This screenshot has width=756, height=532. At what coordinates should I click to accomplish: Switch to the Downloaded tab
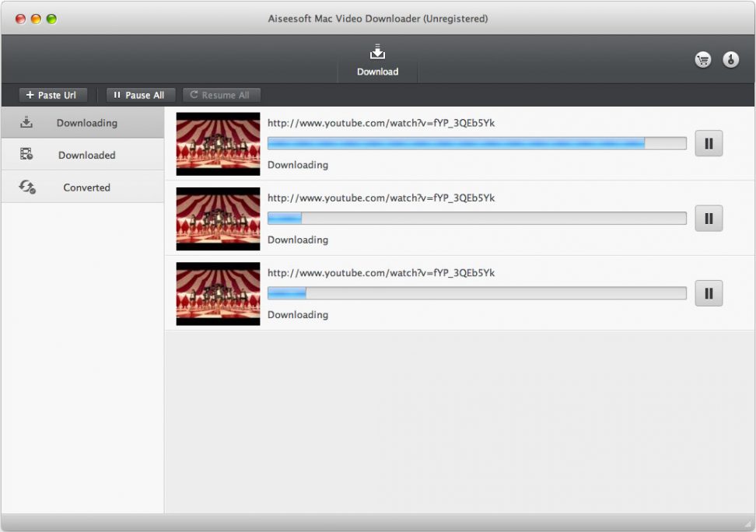pos(86,154)
